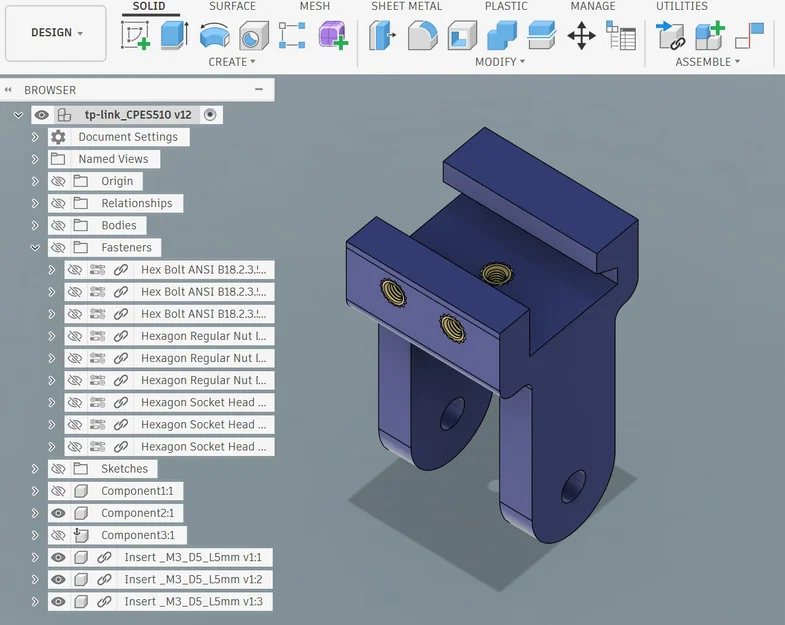The width and height of the screenshot is (785, 625).
Task: Select the Origin folder label
Action: click(117, 181)
